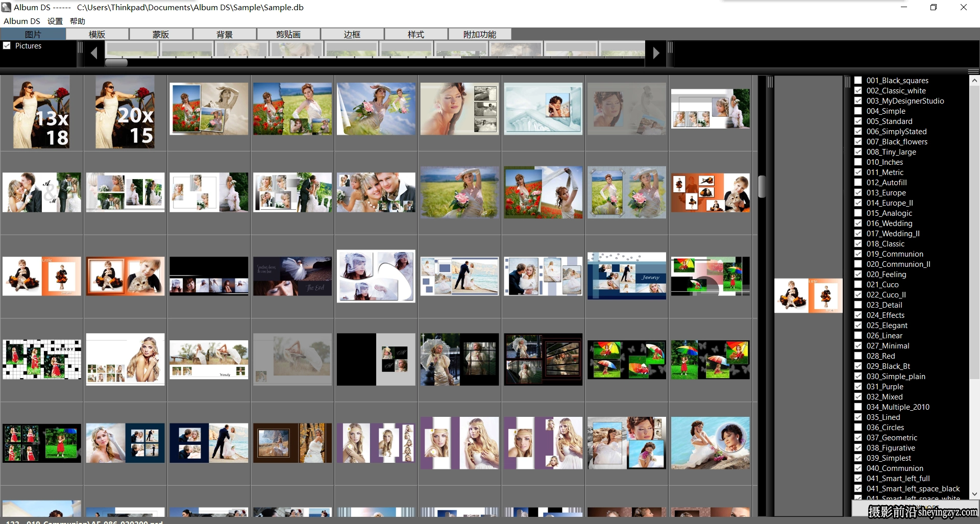Select the 038_Figurative list entry
This screenshot has height=524, width=980.
coord(891,448)
